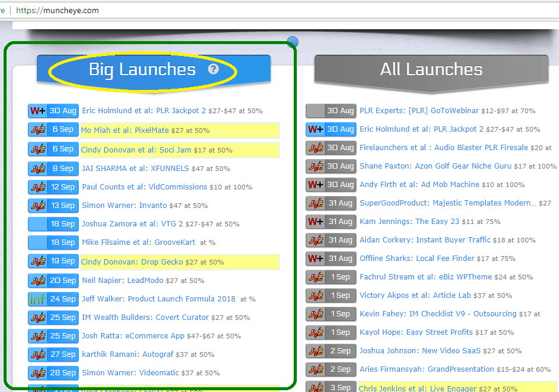
Task: Open karthik Ramani Autograf launch link
Action: tap(128, 354)
